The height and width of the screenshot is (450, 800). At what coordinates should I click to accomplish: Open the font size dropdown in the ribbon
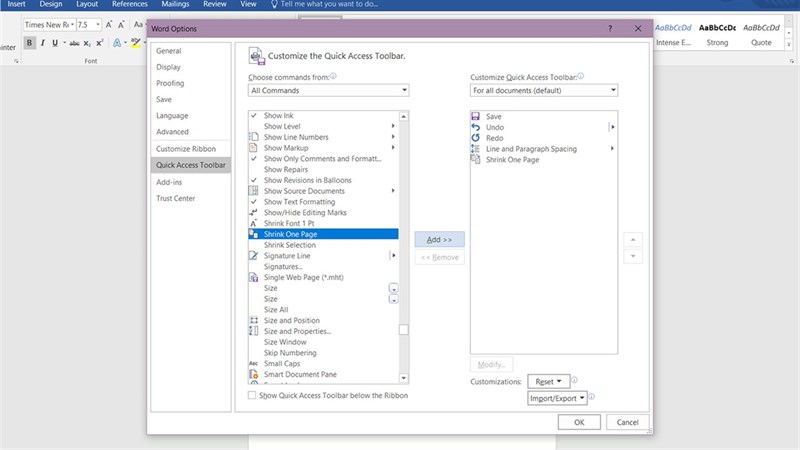click(x=98, y=24)
